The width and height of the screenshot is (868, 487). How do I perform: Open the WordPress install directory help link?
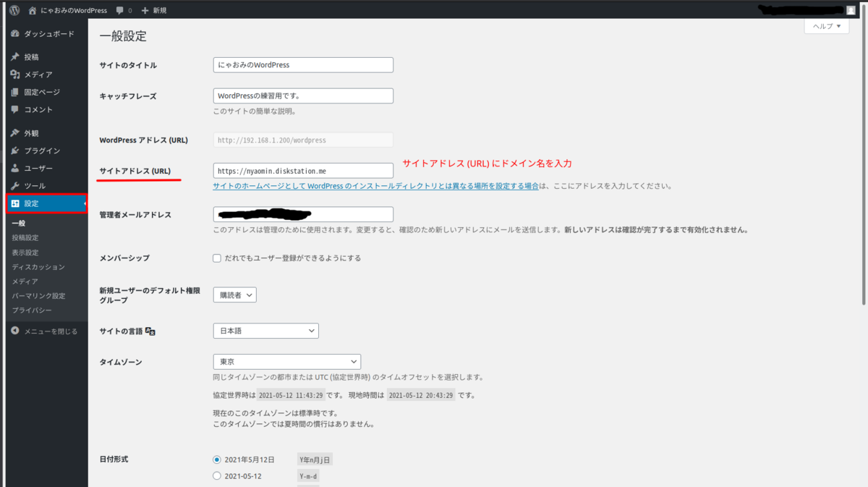(375, 186)
